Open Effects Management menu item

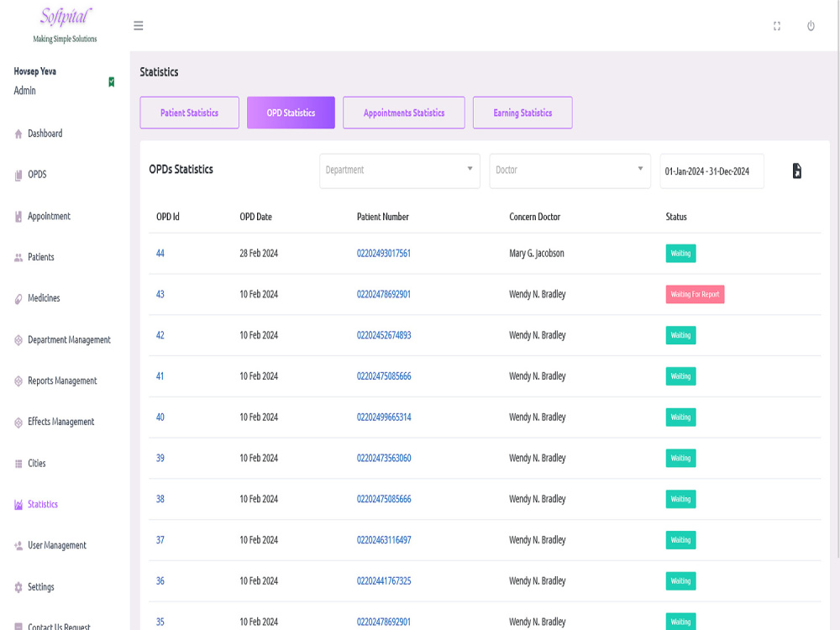click(x=60, y=423)
